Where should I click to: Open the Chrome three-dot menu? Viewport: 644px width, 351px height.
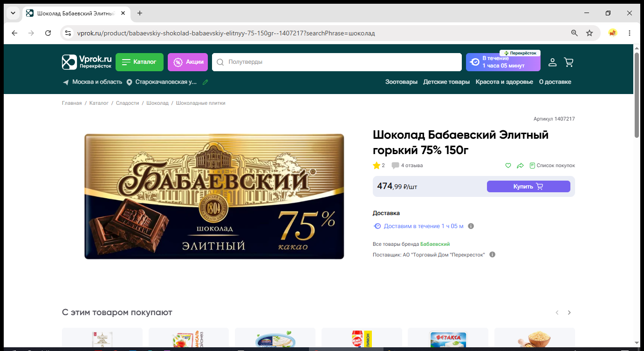(x=630, y=33)
